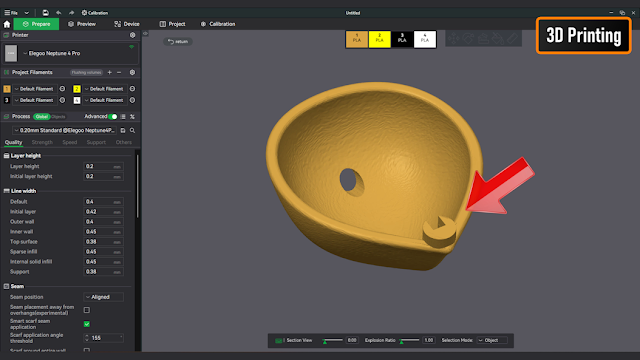Image resolution: width=640 pixels, height=360 pixels.
Task: Select the Elegoo Neptune 4 Pro printer dropdown
Action: point(78,53)
